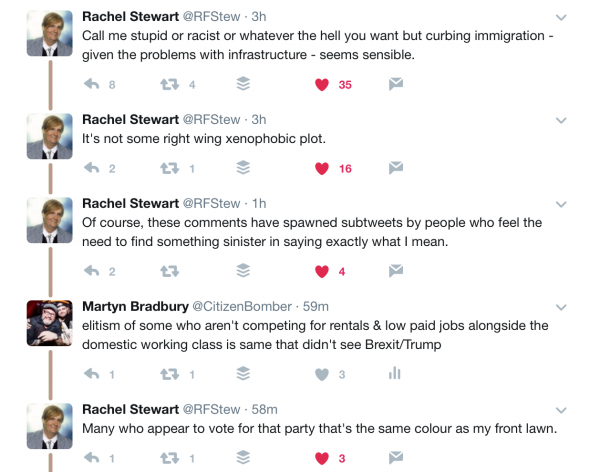The height and width of the screenshot is (472, 600).
Task: Open Buffer icon on 'xenophobic plot' tweet
Action: coord(242,168)
